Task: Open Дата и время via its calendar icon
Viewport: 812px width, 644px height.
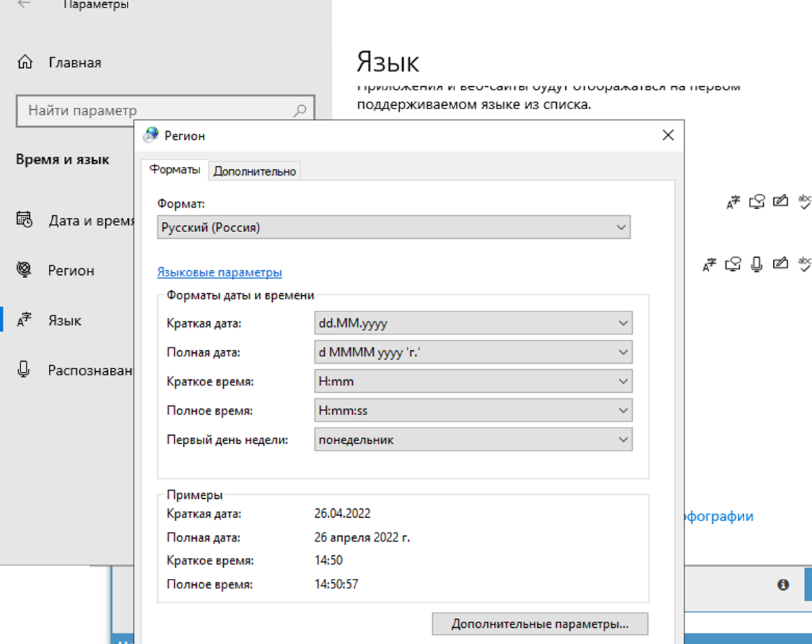Action: [x=24, y=220]
